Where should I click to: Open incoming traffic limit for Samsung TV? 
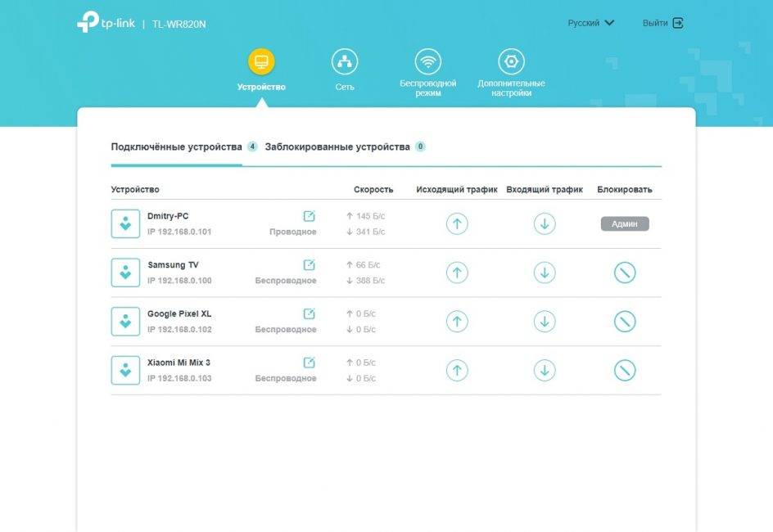pos(545,273)
